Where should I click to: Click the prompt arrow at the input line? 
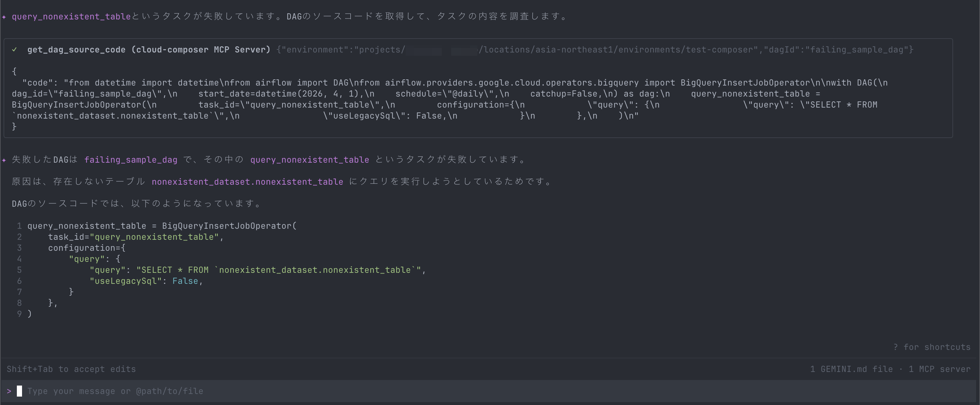[x=9, y=391]
